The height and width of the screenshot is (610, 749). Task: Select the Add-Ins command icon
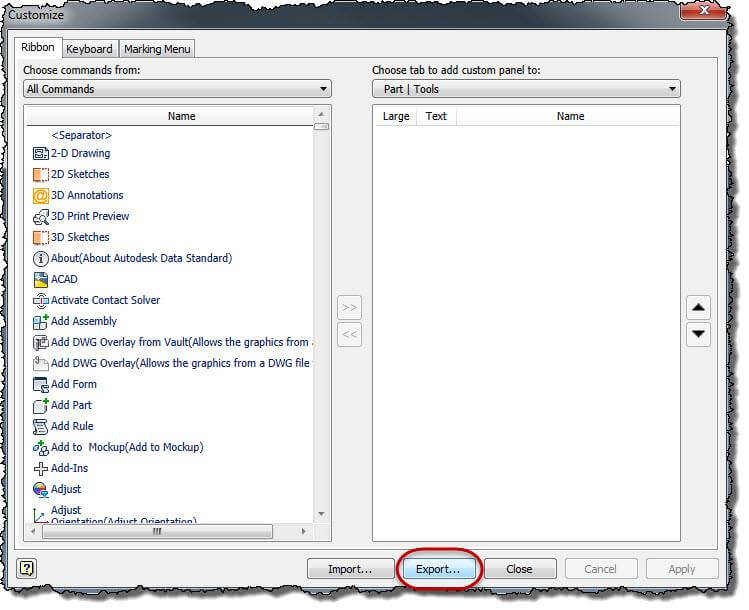click(x=41, y=469)
